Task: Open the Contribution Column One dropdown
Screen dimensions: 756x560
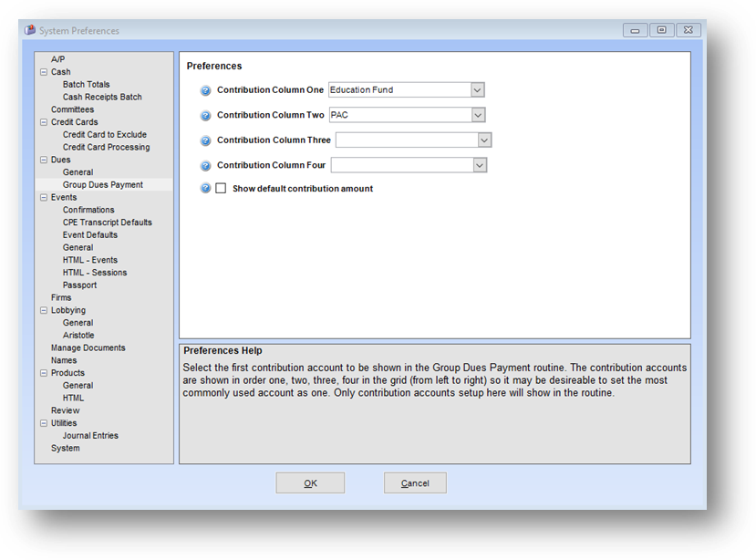Action: (477, 90)
